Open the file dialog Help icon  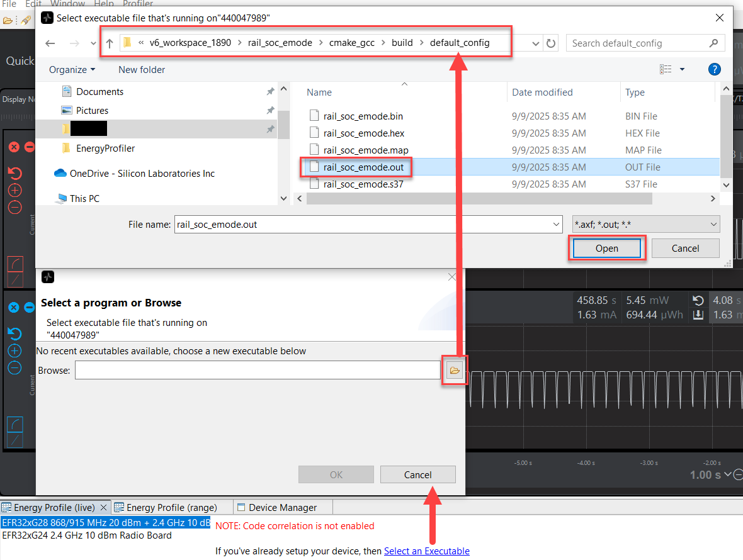[x=714, y=69]
